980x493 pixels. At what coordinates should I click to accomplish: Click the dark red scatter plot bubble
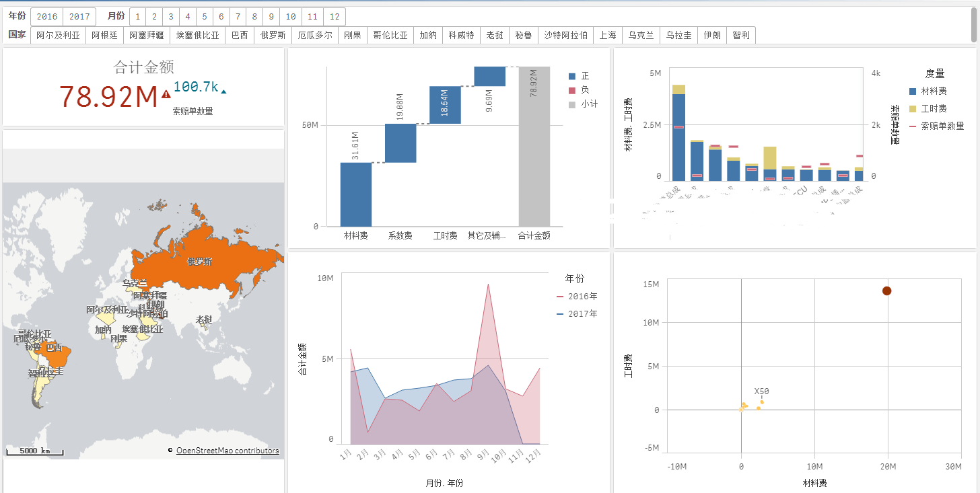(x=886, y=291)
